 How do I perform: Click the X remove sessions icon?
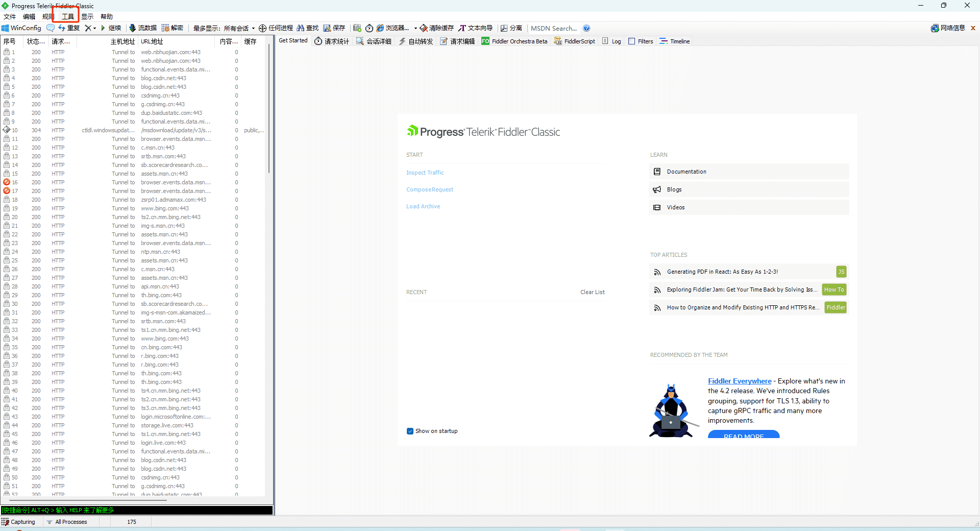point(88,28)
